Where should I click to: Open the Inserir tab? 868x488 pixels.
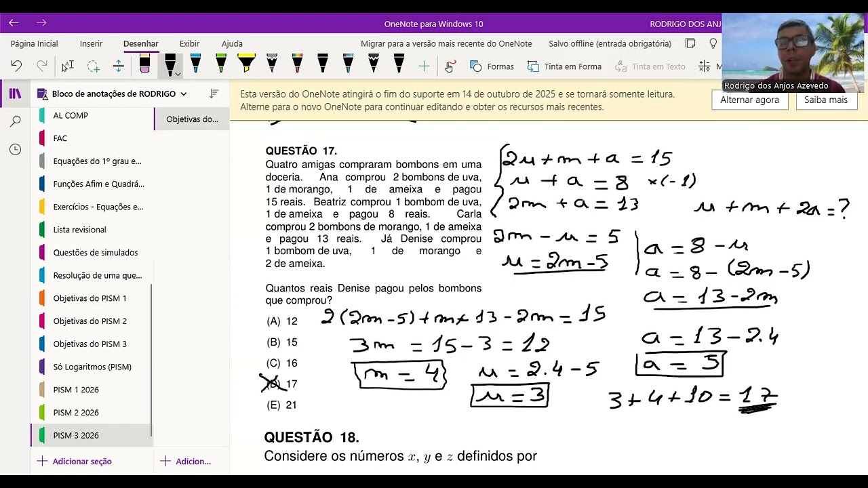click(x=91, y=43)
